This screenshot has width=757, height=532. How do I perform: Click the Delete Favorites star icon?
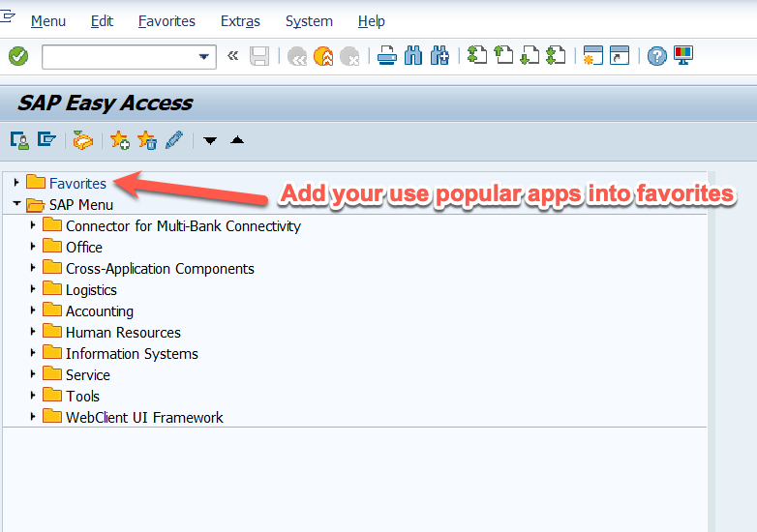[147, 140]
